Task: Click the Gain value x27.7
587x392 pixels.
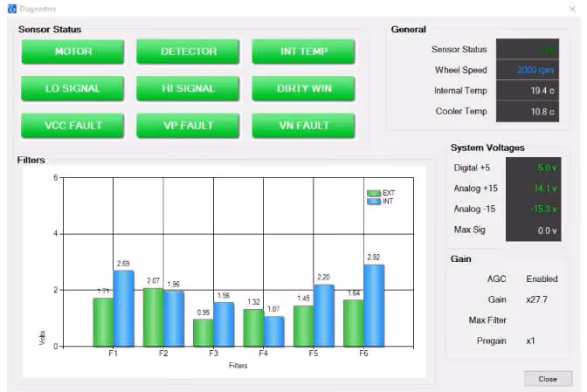Action: pos(537,299)
